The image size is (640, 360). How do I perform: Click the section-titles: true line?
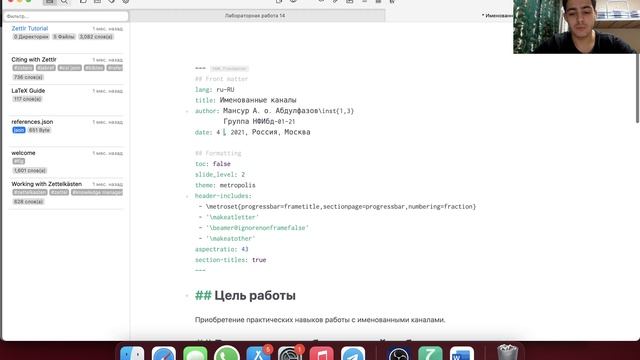[231, 260]
